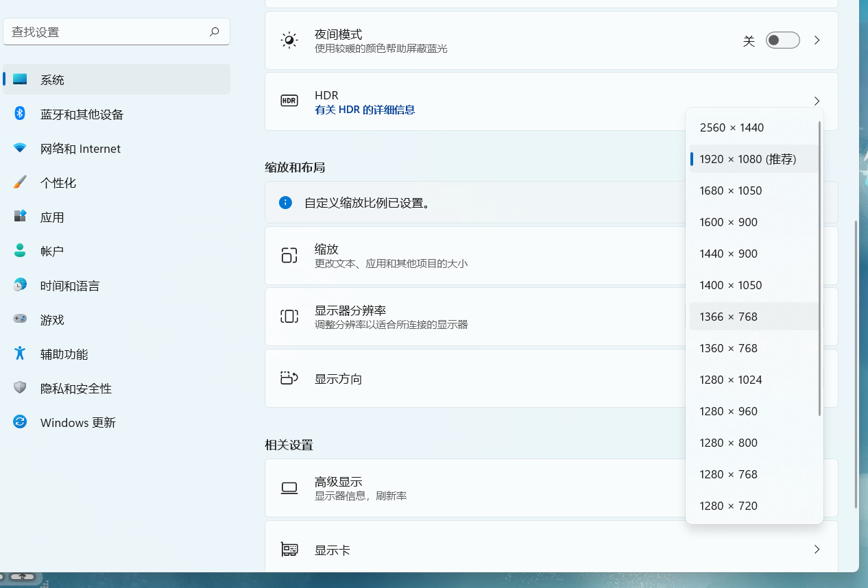Screen dimensions: 868x588
Task: Select 1280 × 960 resolution
Action: point(754,411)
